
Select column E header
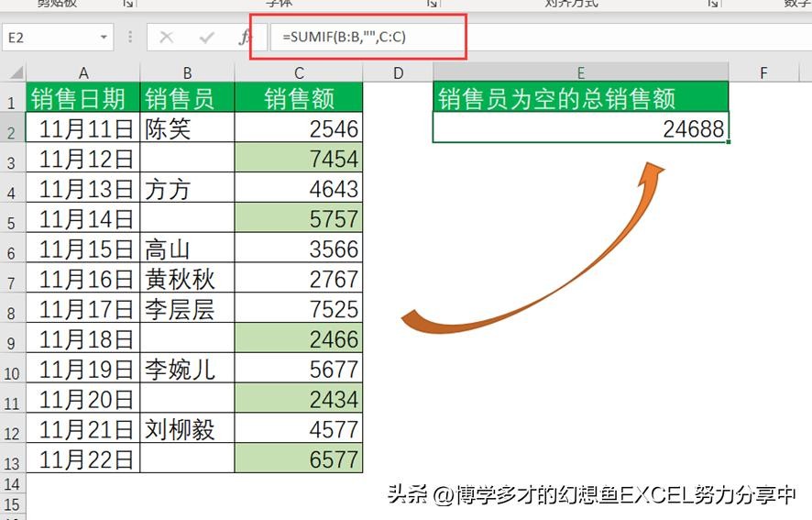pos(580,72)
